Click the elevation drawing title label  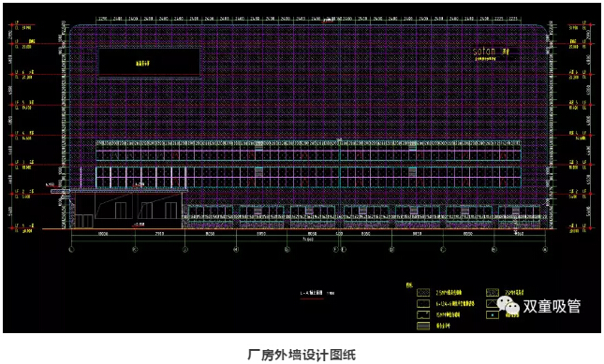[312, 293]
